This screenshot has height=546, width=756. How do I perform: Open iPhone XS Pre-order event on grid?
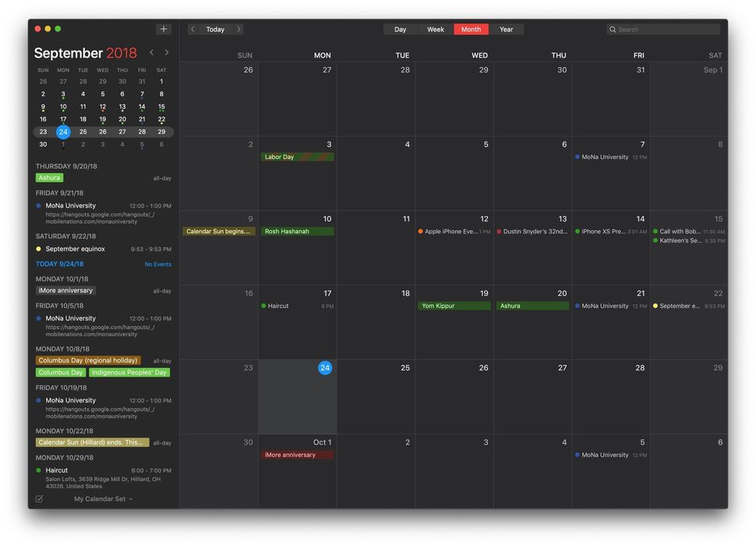click(x=610, y=232)
